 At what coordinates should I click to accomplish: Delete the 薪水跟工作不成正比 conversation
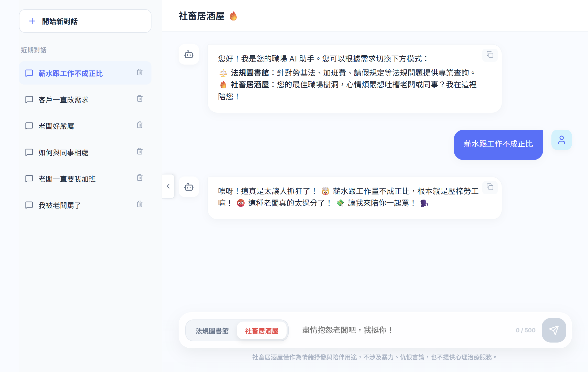(x=139, y=73)
